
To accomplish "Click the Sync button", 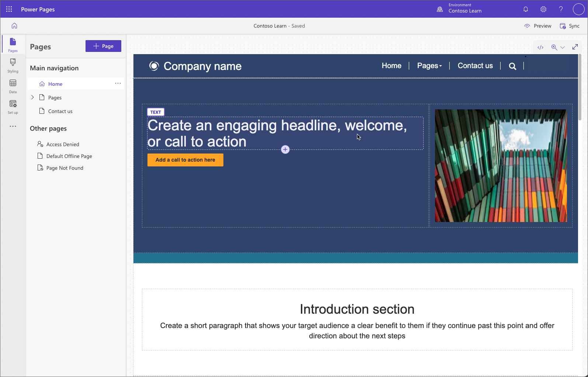I will click(570, 26).
